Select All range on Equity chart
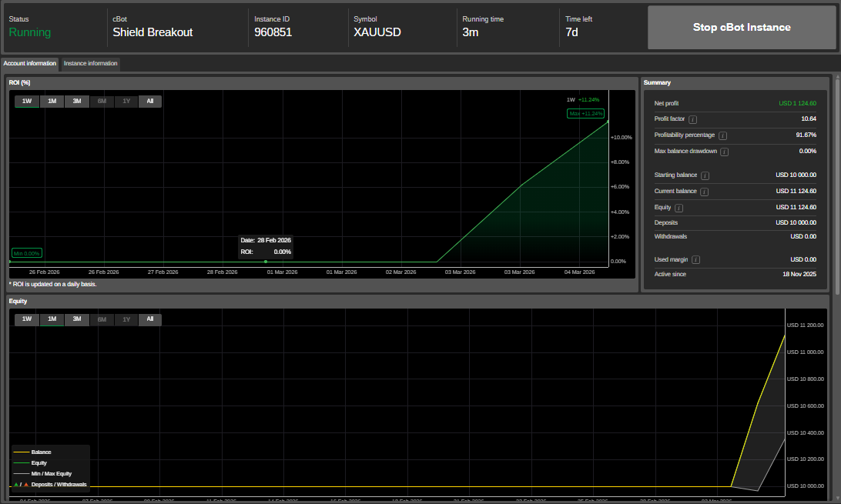The image size is (841, 504). [x=150, y=319]
